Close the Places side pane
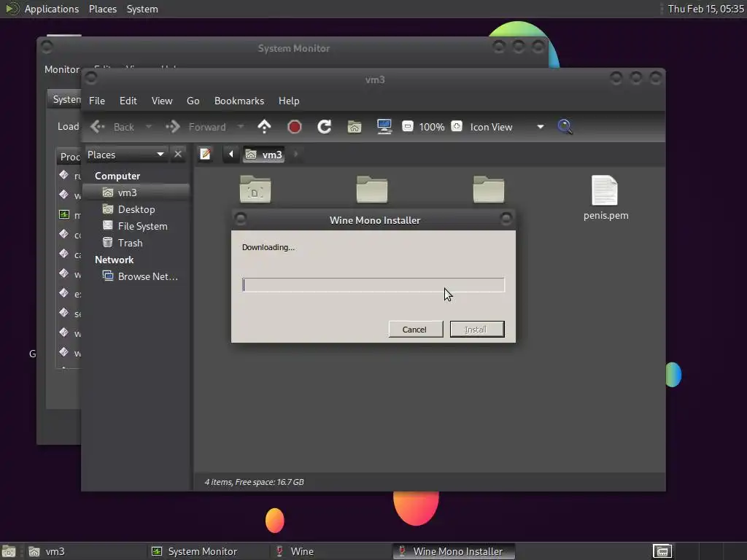The image size is (747, 560). coord(178,155)
